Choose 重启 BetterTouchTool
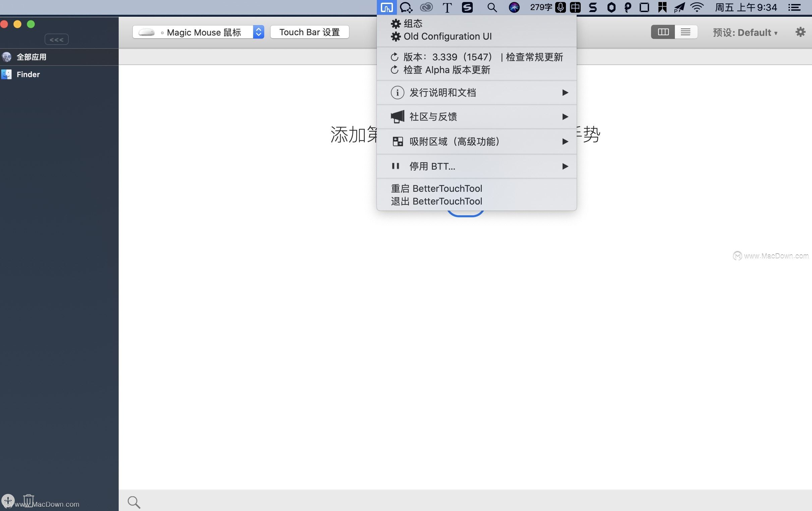The image size is (812, 511). click(x=476, y=188)
